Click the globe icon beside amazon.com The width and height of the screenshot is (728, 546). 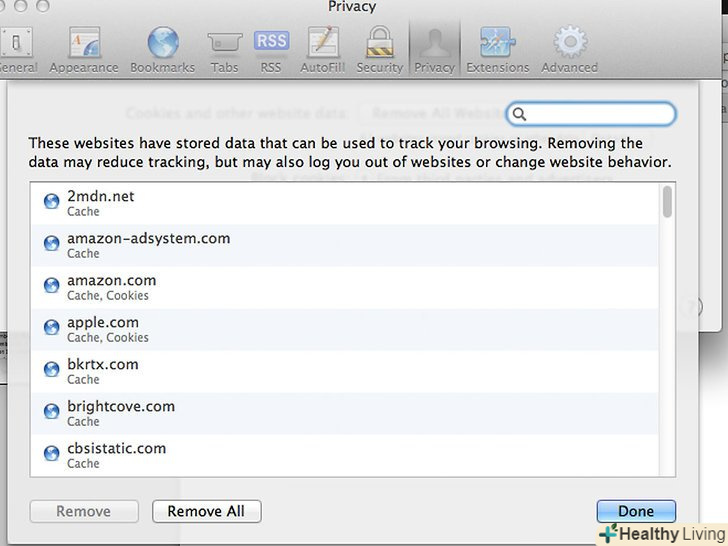point(52,286)
